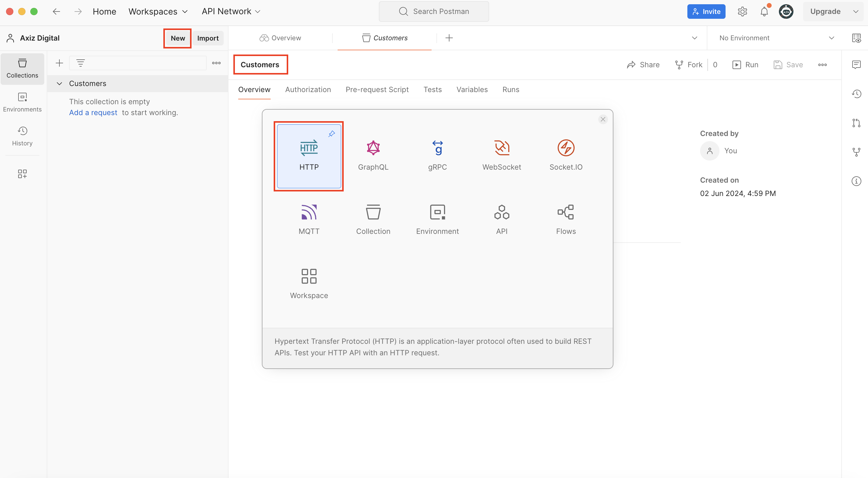Open forks icon on right sidebar
This screenshot has width=868, height=478.
(856, 152)
